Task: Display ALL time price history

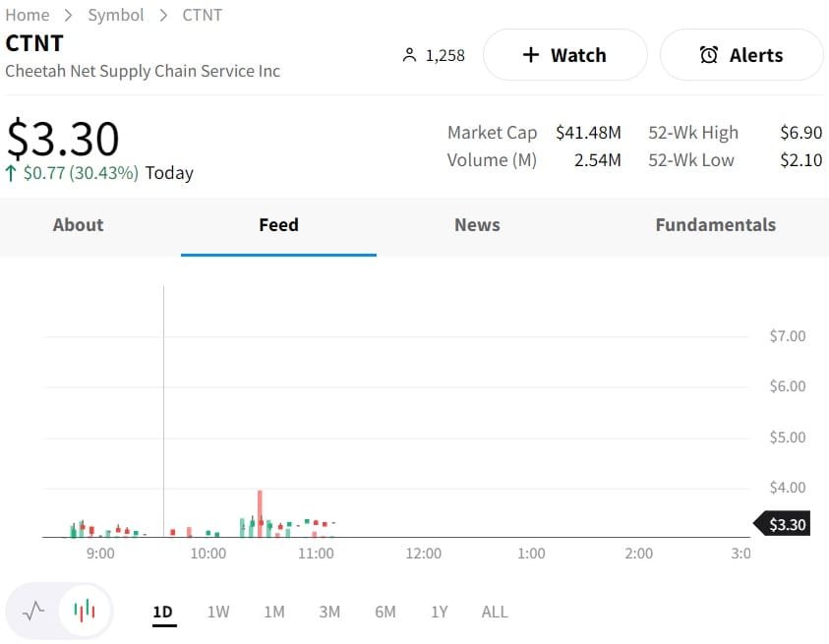Action: 495,612
